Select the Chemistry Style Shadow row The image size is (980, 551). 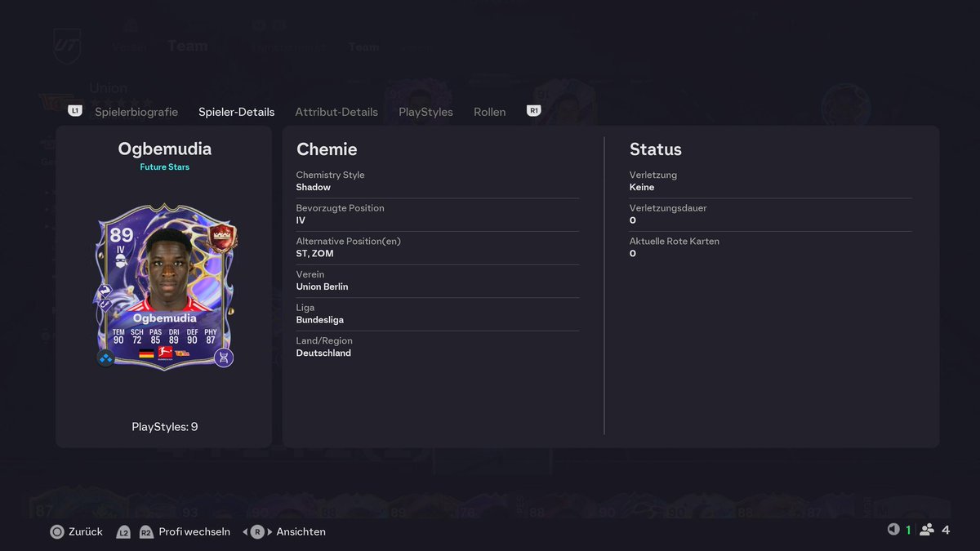(437, 181)
